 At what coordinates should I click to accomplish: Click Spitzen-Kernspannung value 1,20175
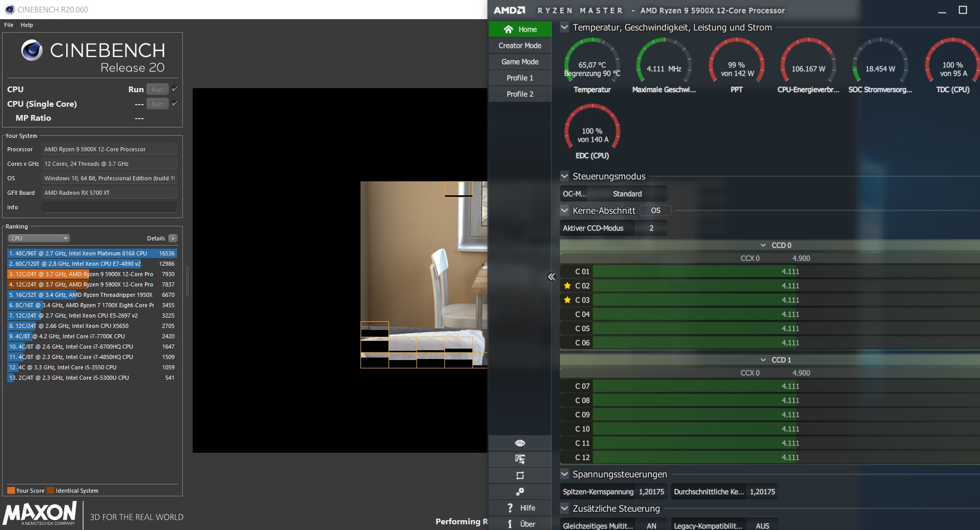pyautogui.click(x=652, y=492)
